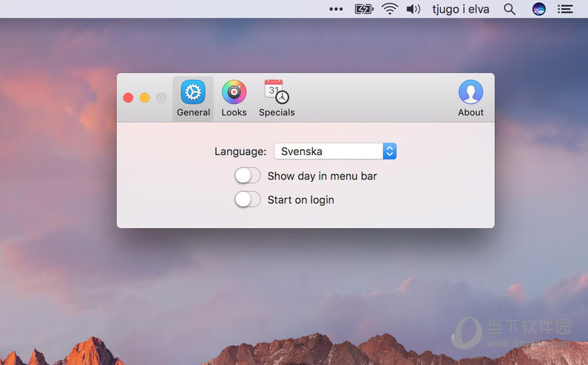This screenshot has height=365, width=588.
Task: Switch to the Looks tab
Action: [x=234, y=98]
